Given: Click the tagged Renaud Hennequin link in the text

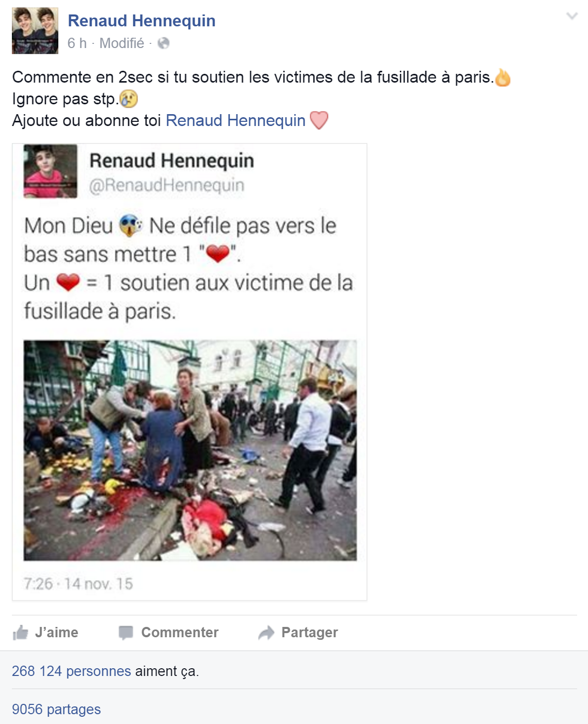Looking at the screenshot, I should pyautogui.click(x=235, y=120).
